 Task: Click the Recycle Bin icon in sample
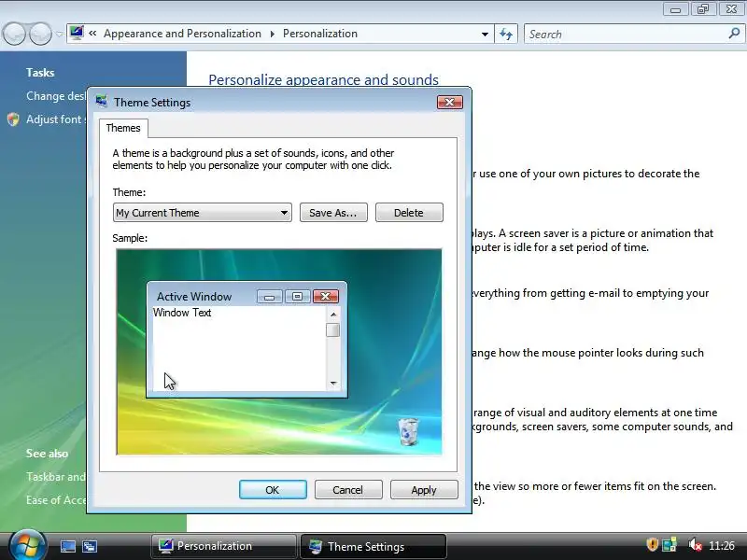point(408,431)
